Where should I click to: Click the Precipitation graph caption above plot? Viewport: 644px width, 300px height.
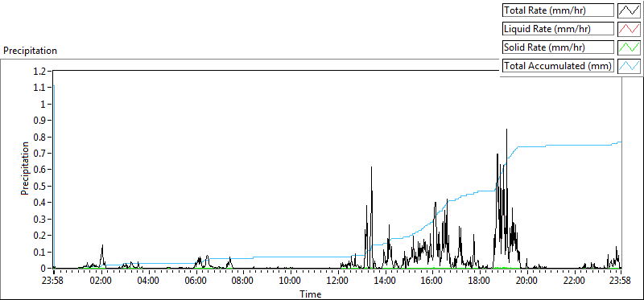tap(30, 51)
